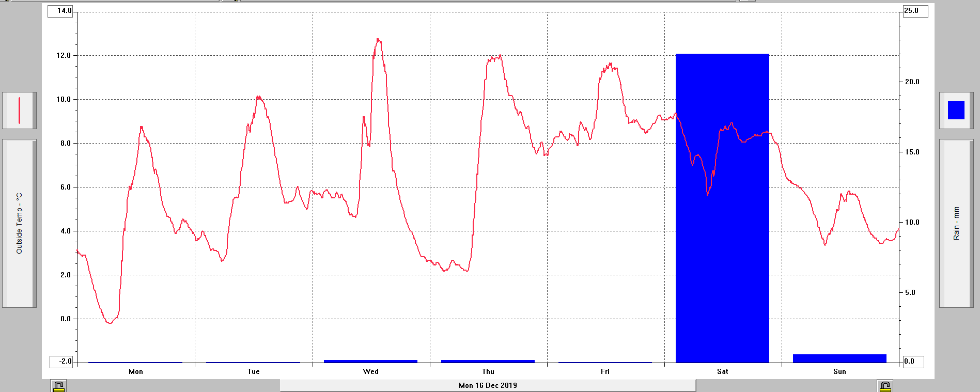Click the padlock icon at bottom left
This screenshot has width=980, height=392.
coord(58,386)
